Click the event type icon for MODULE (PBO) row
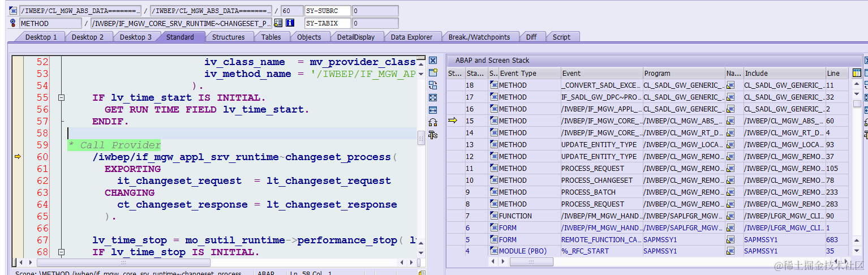The height and width of the screenshot is (275, 868). coord(494,251)
